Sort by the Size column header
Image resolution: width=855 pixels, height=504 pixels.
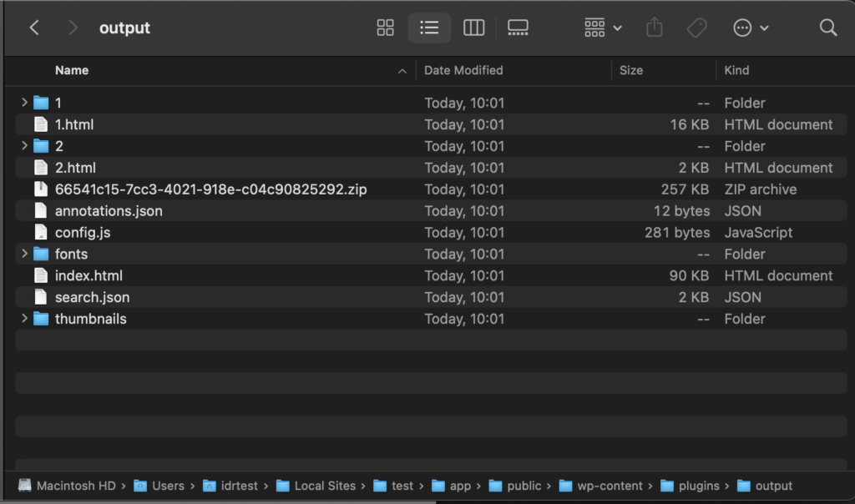pos(631,70)
